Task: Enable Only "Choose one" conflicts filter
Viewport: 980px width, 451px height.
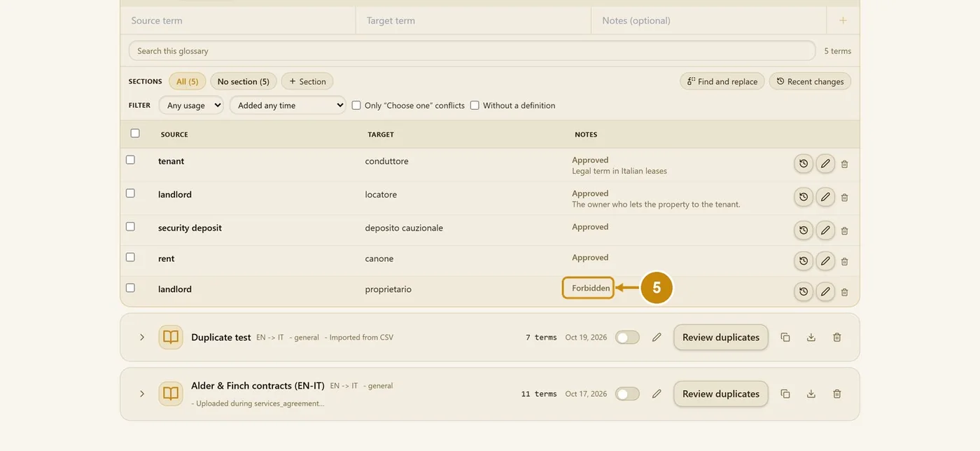Action: point(356,105)
